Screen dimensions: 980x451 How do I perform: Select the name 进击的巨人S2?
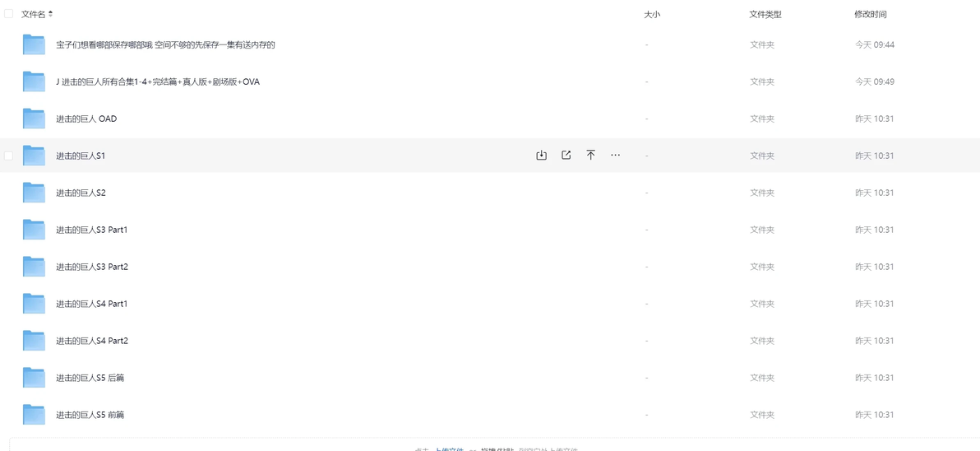coord(81,193)
